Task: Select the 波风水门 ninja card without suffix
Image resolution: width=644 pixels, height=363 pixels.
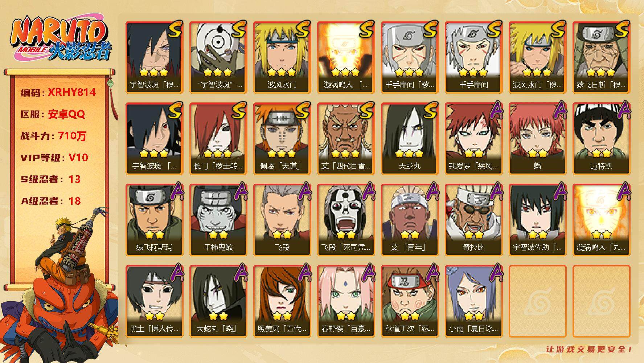Action: [282, 57]
